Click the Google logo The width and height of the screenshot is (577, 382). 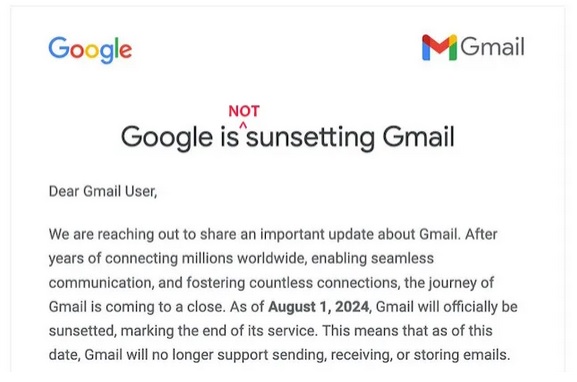tap(90, 50)
